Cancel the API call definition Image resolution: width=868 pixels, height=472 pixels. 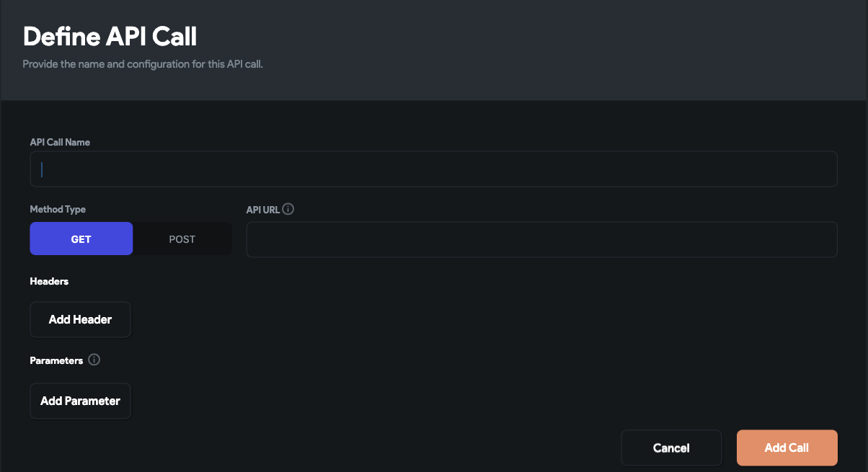click(x=671, y=447)
